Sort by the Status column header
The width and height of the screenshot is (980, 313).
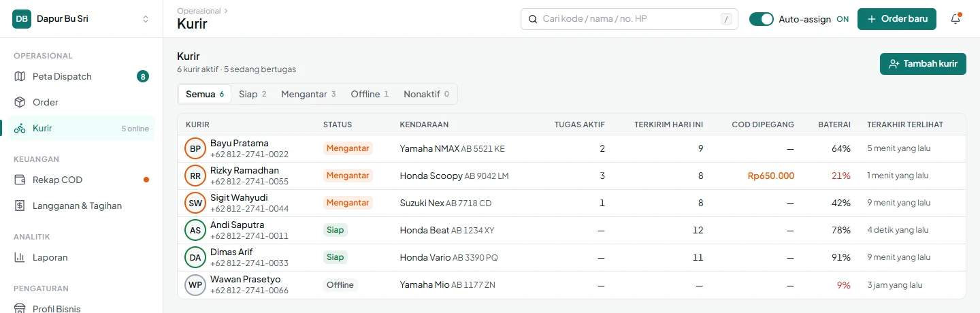338,125
